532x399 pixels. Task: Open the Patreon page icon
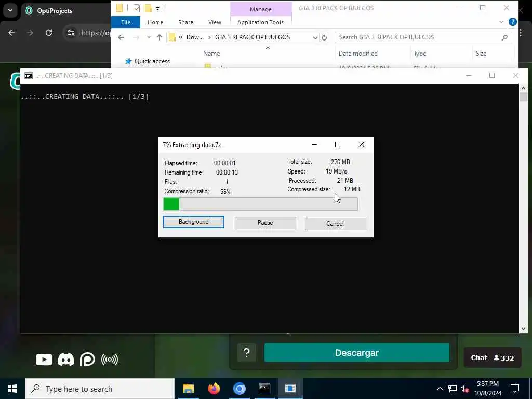[x=87, y=360]
